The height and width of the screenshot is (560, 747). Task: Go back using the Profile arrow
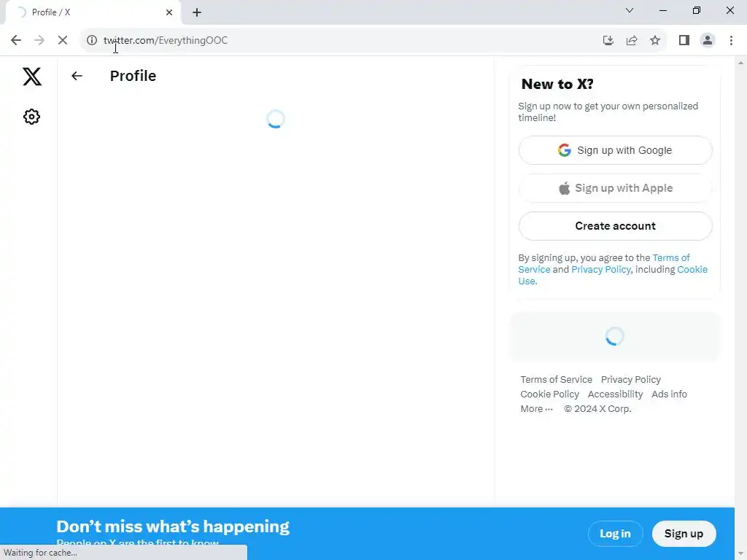pos(77,76)
